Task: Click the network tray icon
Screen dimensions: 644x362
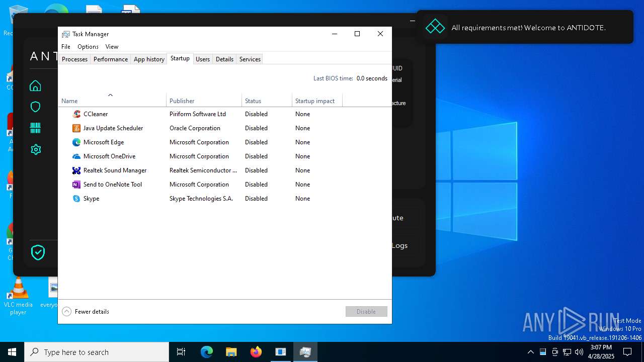Action: click(567, 352)
